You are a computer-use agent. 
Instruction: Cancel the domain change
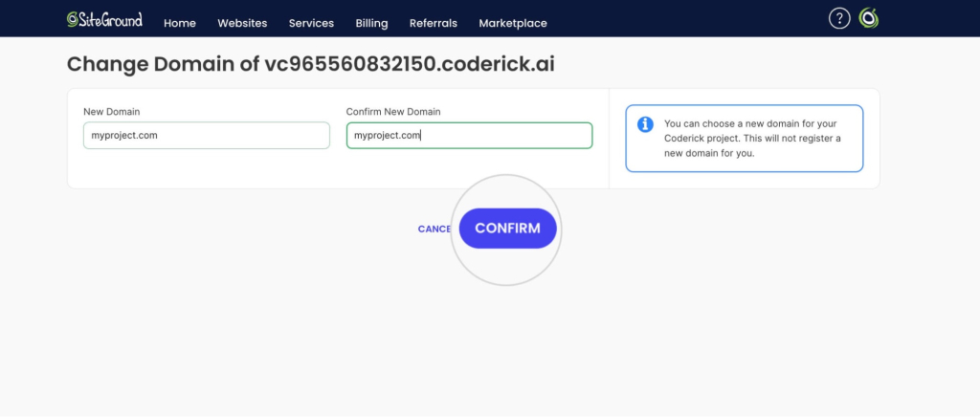click(434, 230)
